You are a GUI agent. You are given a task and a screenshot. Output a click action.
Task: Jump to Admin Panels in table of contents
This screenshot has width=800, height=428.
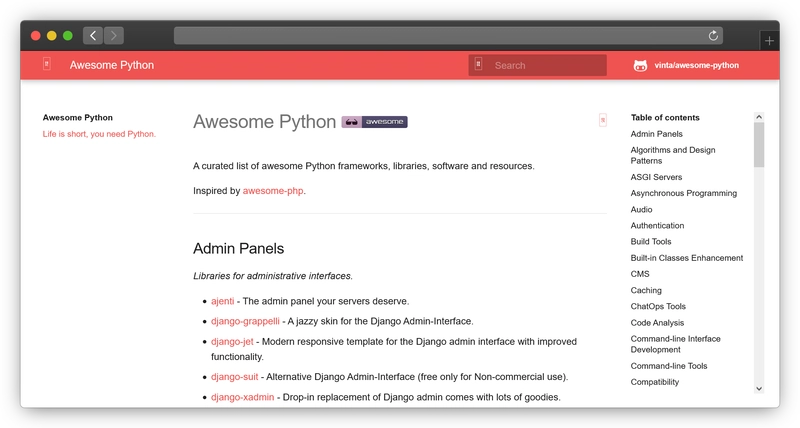click(657, 134)
